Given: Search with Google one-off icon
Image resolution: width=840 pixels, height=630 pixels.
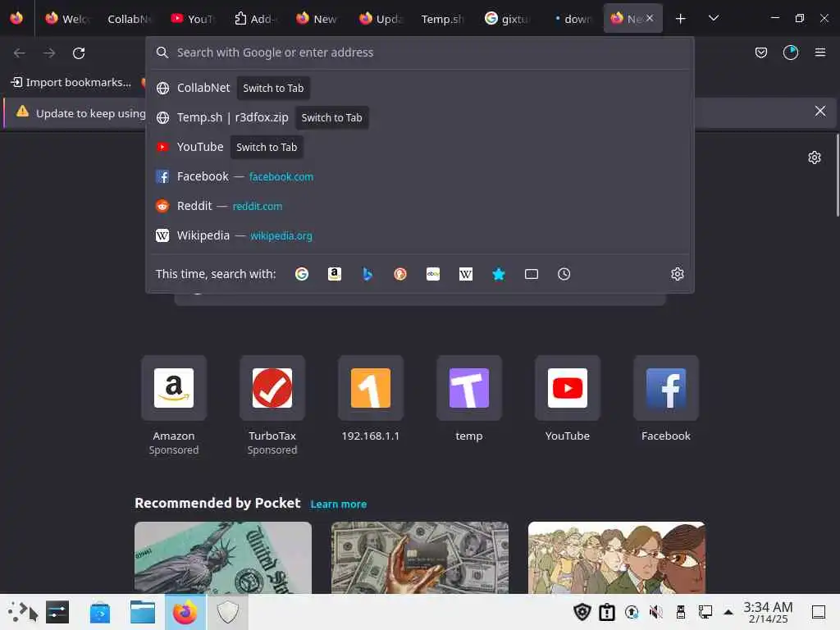Looking at the screenshot, I should click(302, 274).
